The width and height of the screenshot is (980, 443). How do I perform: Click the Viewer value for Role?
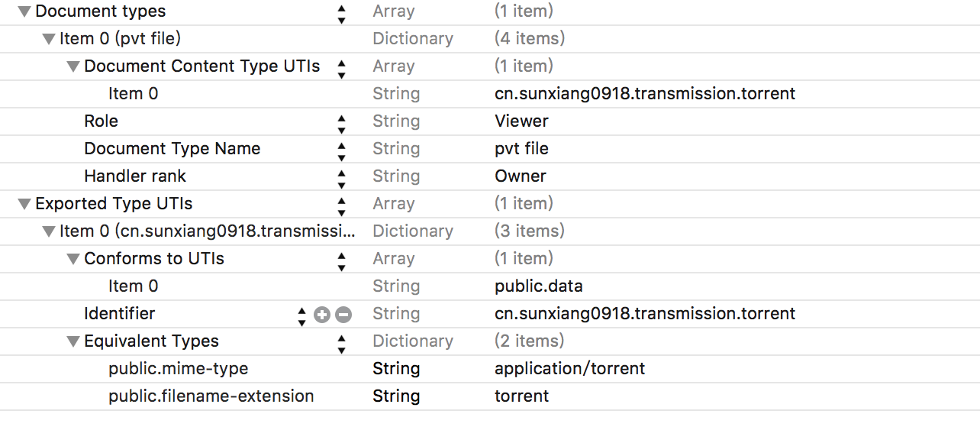tap(521, 121)
